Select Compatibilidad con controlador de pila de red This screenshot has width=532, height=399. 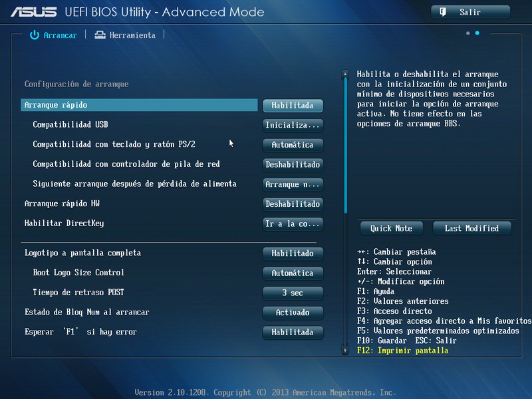[126, 164]
